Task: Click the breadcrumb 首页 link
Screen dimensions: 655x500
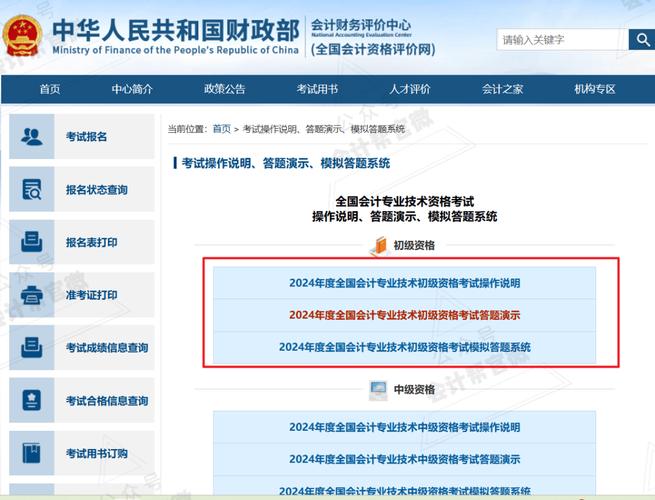Action: point(221,129)
